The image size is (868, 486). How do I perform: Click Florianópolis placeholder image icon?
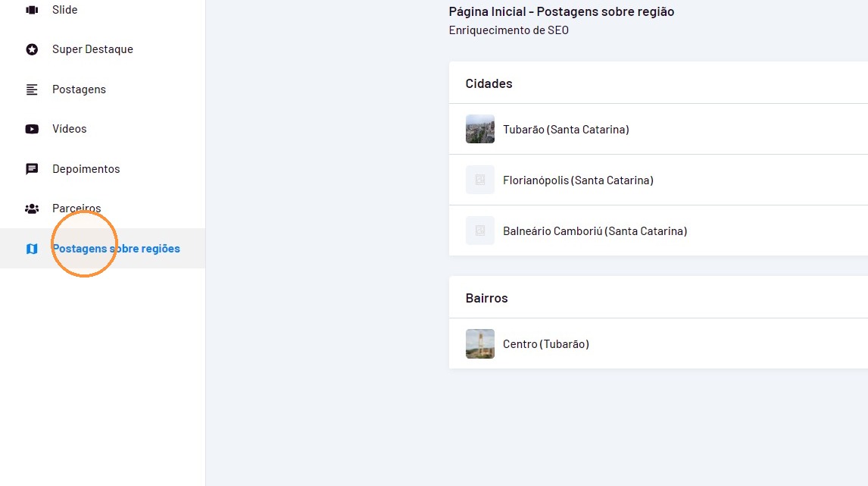[x=480, y=180]
